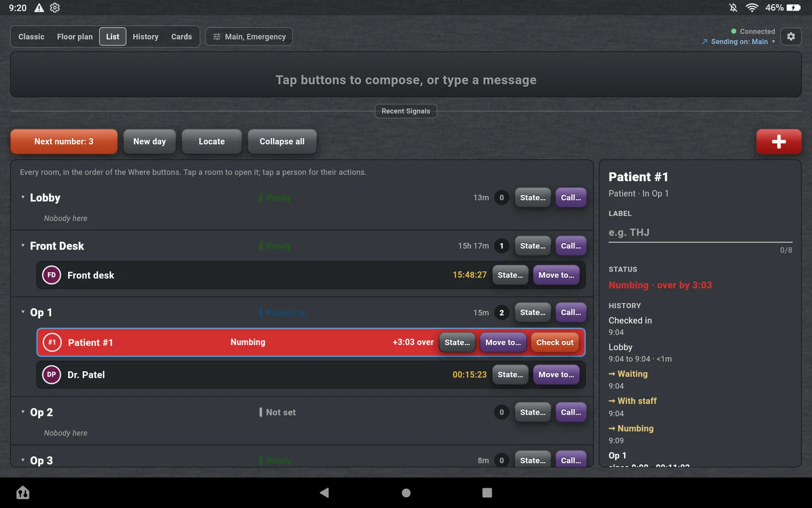This screenshot has width=812, height=508.
Task: Focus the message compose field
Action: point(406,75)
